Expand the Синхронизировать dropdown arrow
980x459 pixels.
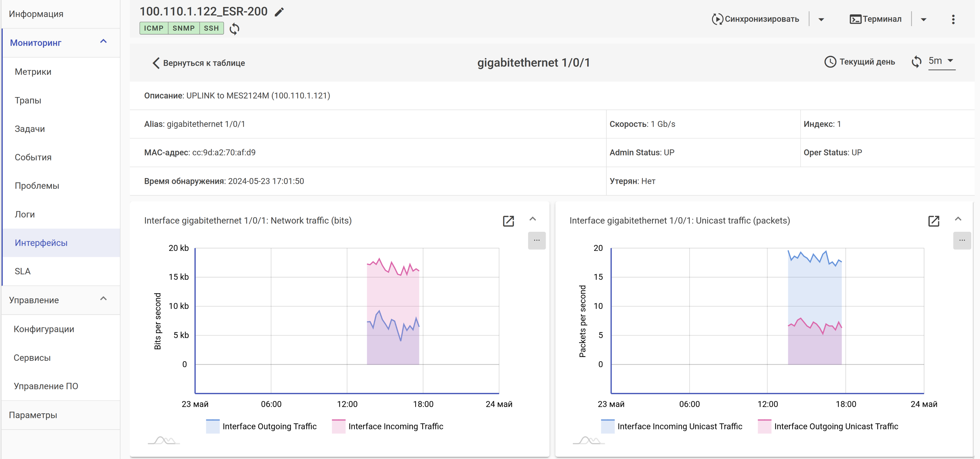click(821, 19)
